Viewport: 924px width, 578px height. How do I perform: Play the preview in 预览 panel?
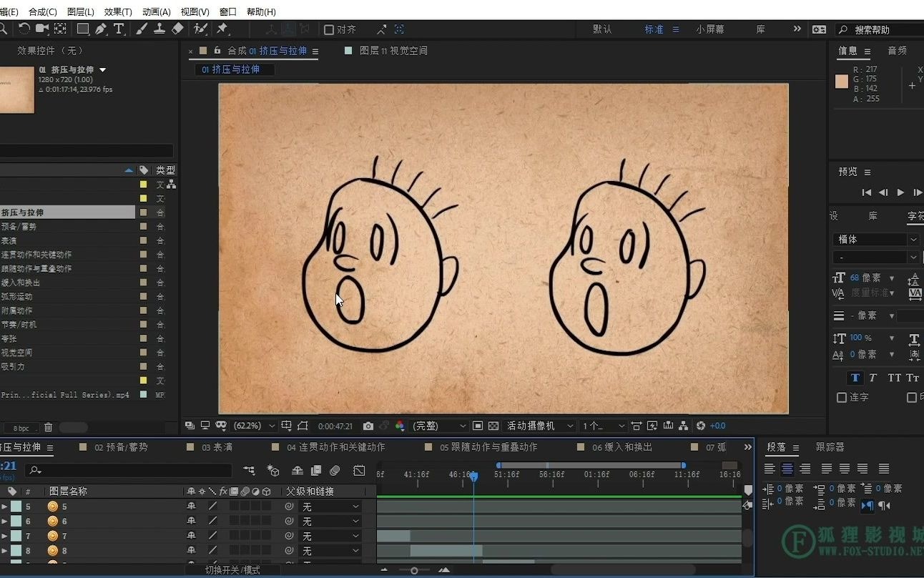pyautogui.click(x=900, y=192)
